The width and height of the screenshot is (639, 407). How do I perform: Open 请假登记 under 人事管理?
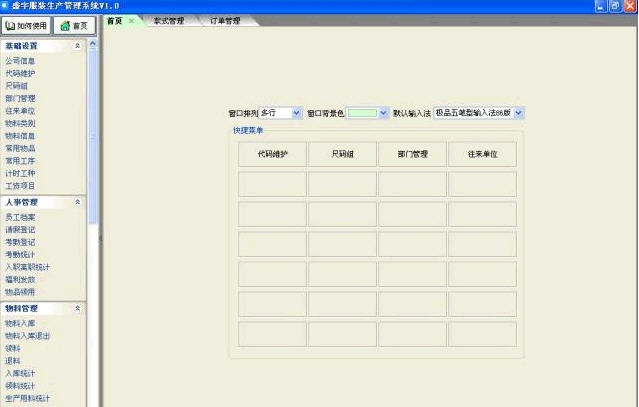(x=20, y=230)
